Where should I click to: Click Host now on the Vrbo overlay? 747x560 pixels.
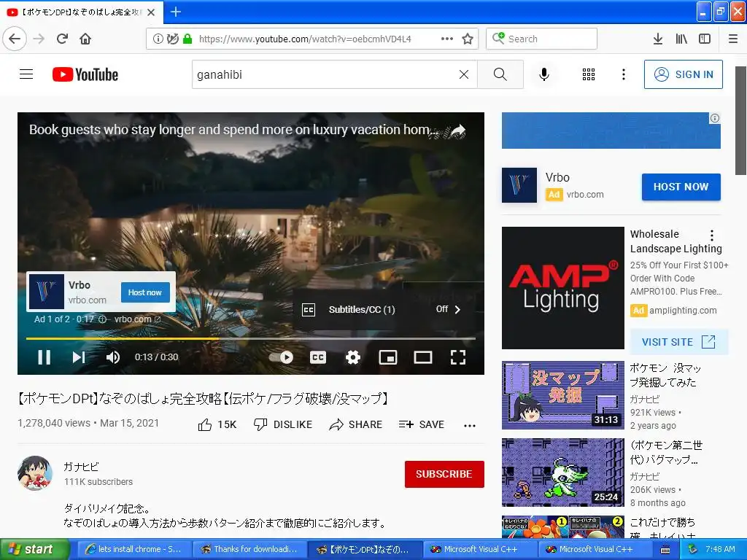145,292
